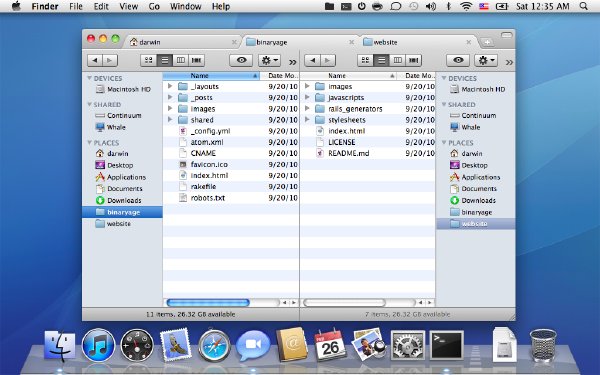Switch right pane to icon view

pos(365,60)
